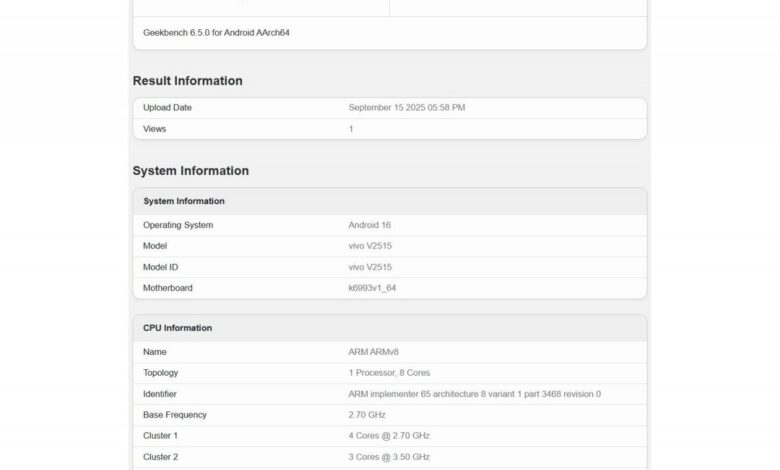Image resolution: width=780 pixels, height=470 pixels.
Task: Select the k6993v1_64 motherboard value
Action: coord(372,288)
